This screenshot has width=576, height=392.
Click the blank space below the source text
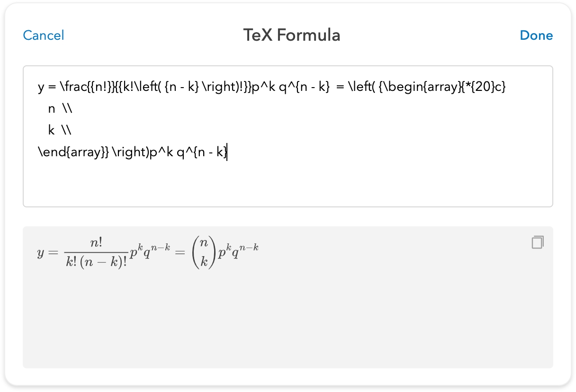tap(284, 187)
